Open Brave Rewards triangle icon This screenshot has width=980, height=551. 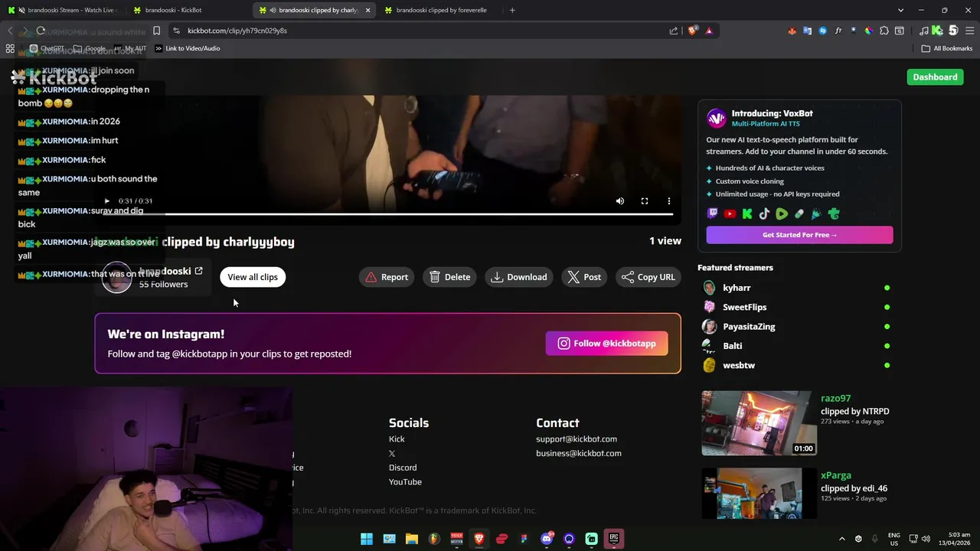click(x=709, y=31)
